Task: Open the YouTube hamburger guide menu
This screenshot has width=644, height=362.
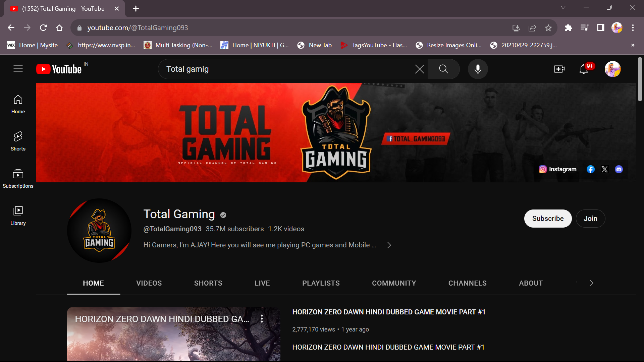Action: [x=18, y=69]
